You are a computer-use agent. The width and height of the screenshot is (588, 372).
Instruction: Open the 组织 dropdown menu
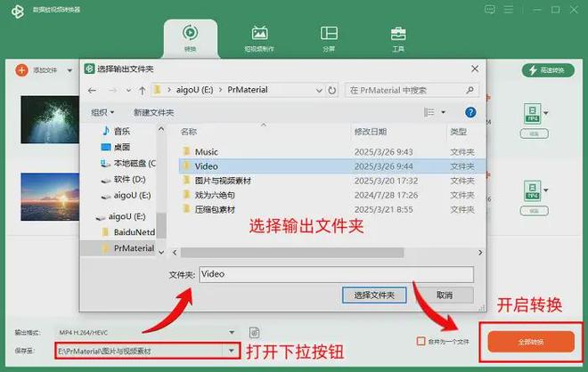pyautogui.click(x=102, y=112)
